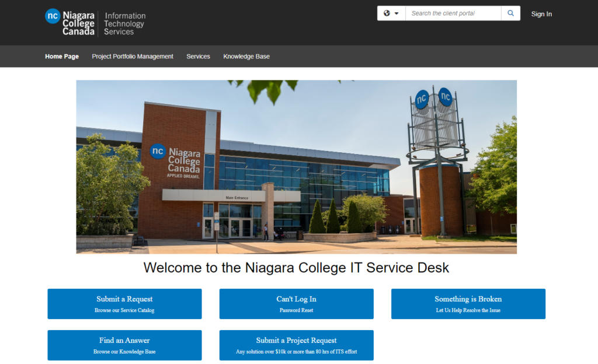This screenshot has width=598, height=364.
Task: Select the globe language icon
Action: [387, 13]
